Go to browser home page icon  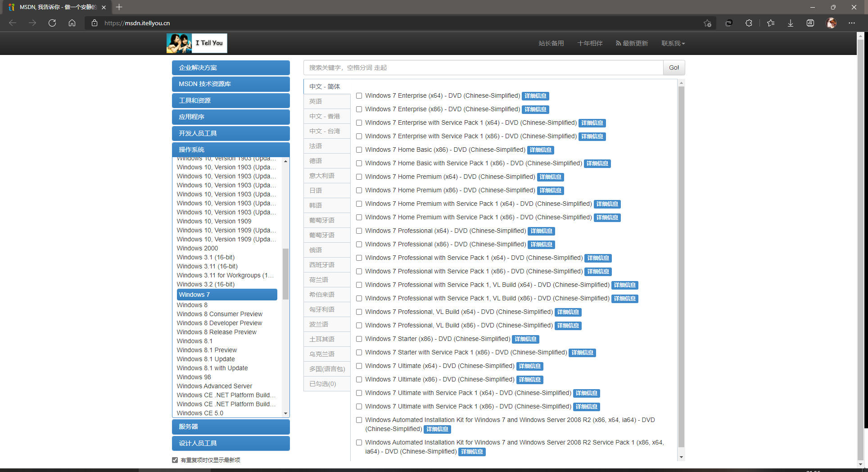72,23
